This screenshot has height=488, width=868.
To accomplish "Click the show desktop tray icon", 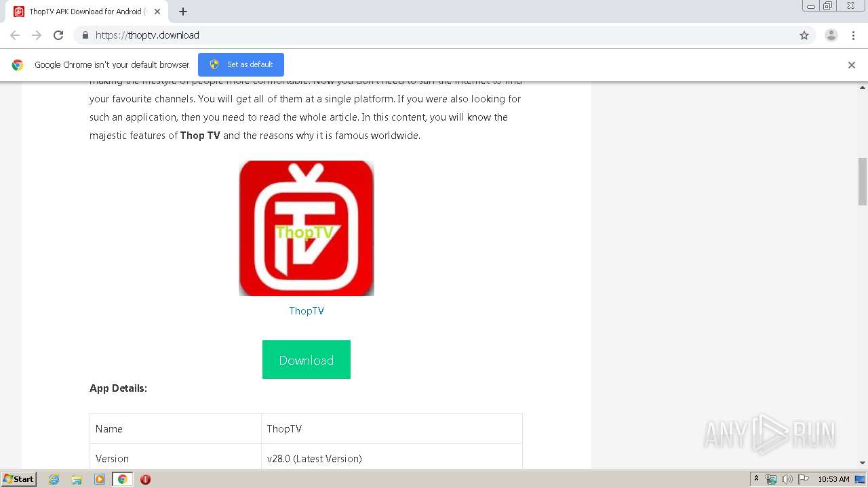I will [x=860, y=479].
